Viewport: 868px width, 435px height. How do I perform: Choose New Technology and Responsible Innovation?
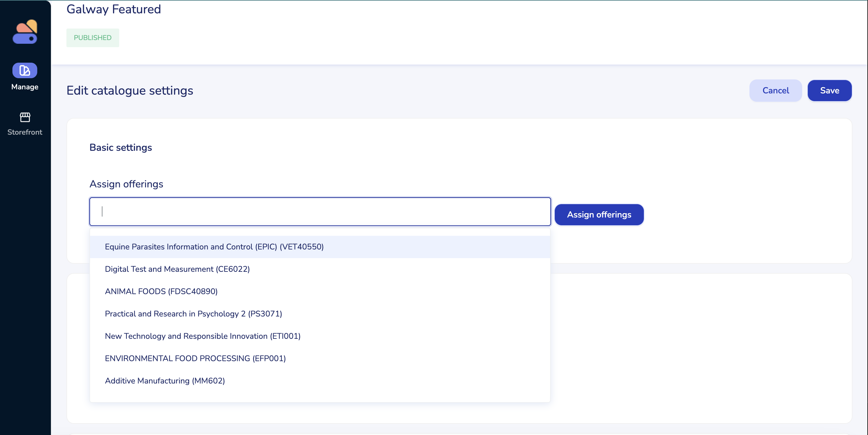[202, 336]
